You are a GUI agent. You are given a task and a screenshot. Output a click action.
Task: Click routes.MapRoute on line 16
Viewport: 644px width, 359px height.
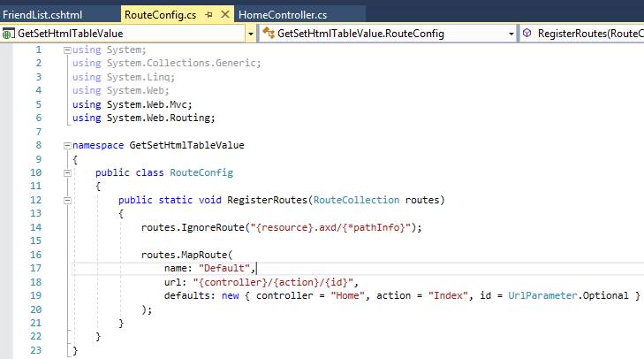pos(184,255)
